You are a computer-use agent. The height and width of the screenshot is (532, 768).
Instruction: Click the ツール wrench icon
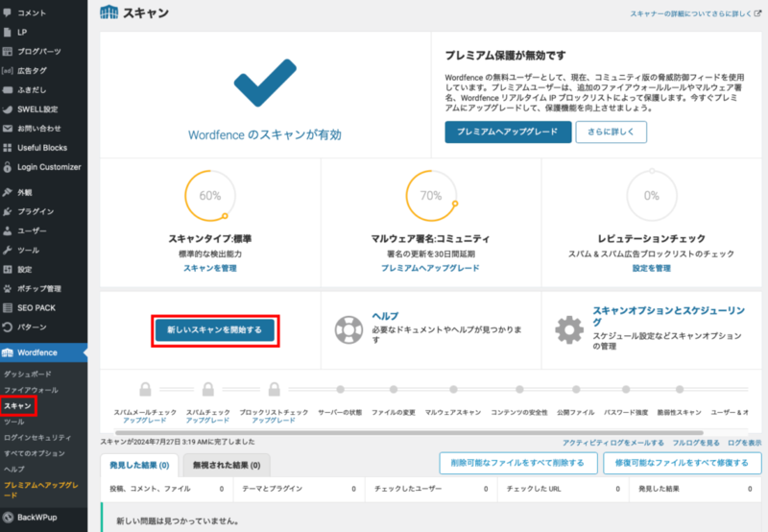(x=8, y=251)
